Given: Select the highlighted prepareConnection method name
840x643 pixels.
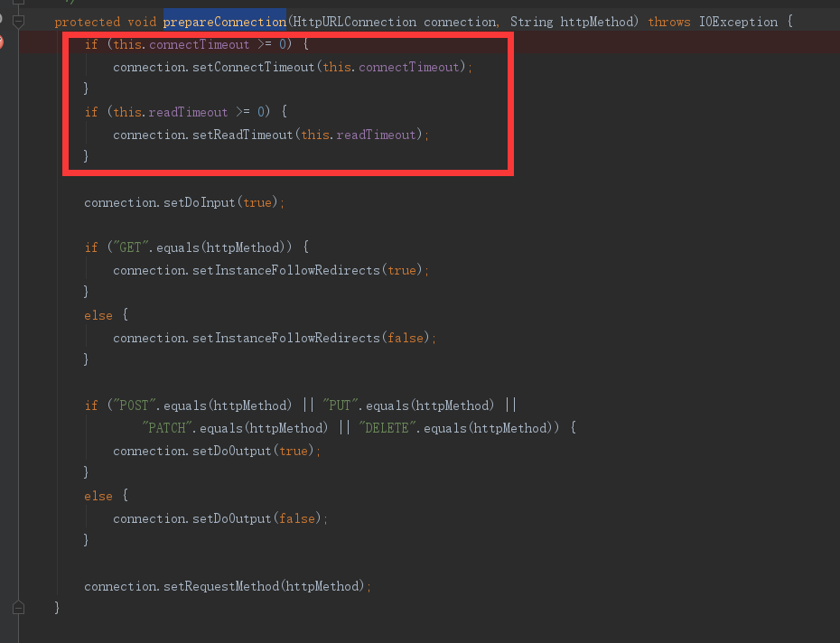Looking at the screenshot, I should coord(225,22).
